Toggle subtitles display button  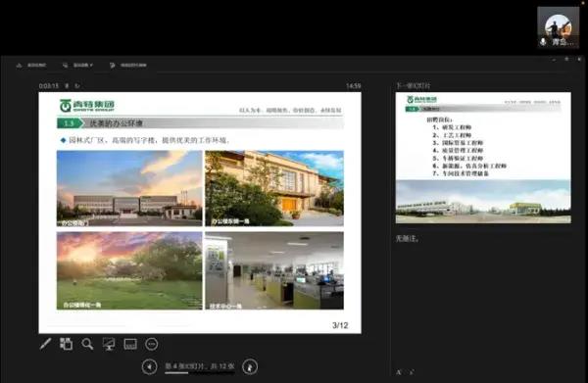(130, 344)
